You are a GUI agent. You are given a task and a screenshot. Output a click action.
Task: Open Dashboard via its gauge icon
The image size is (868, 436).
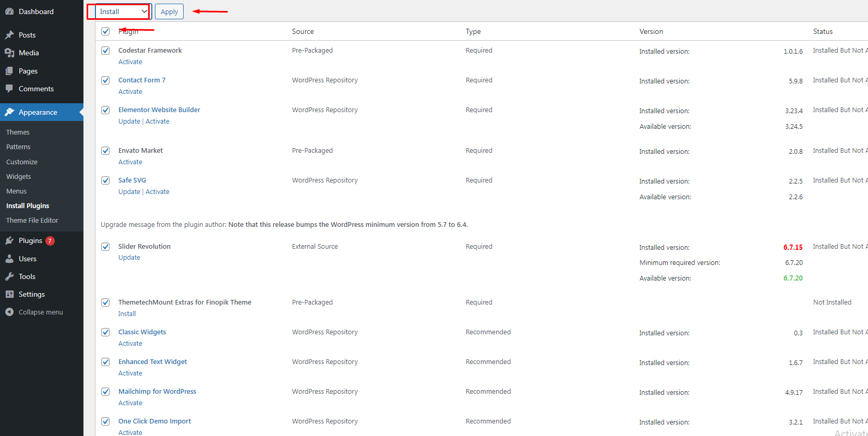coord(9,11)
